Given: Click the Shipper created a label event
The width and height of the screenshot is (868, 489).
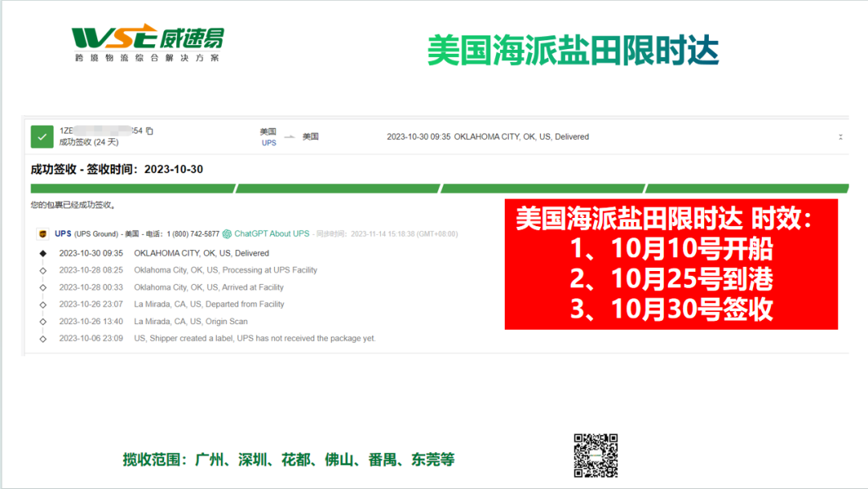Looking at the screenshot, I should click(x=254, y=339).
